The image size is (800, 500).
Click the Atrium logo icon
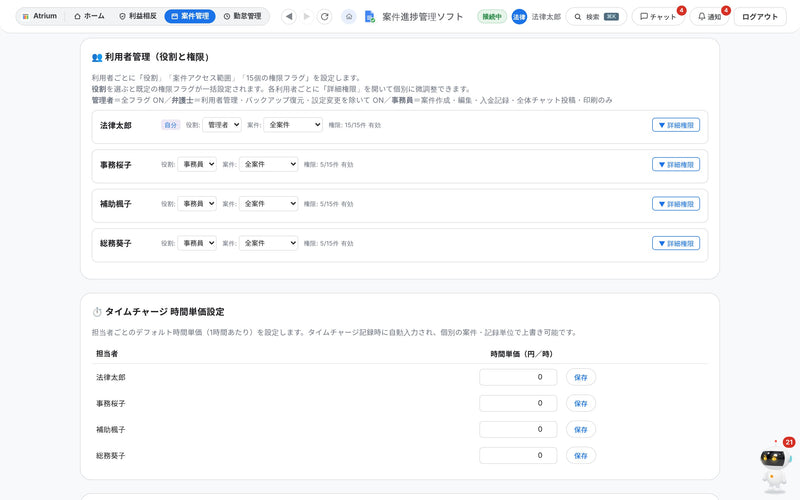(26, 16)
